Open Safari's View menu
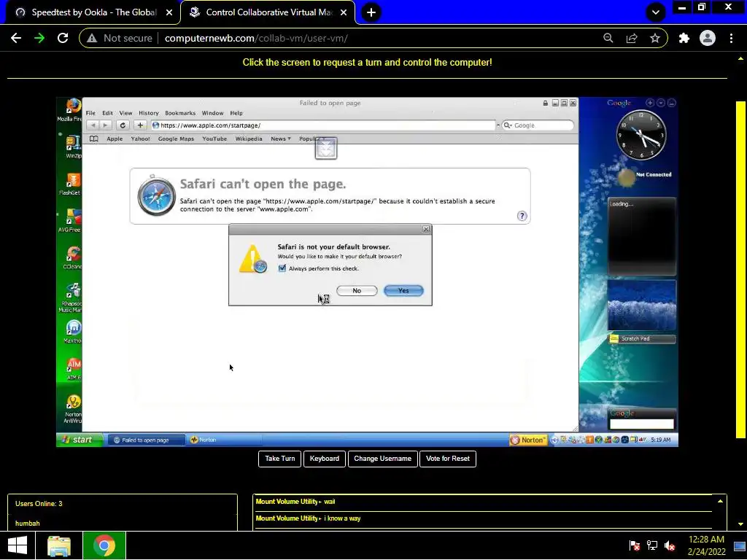 coord(125,113)
